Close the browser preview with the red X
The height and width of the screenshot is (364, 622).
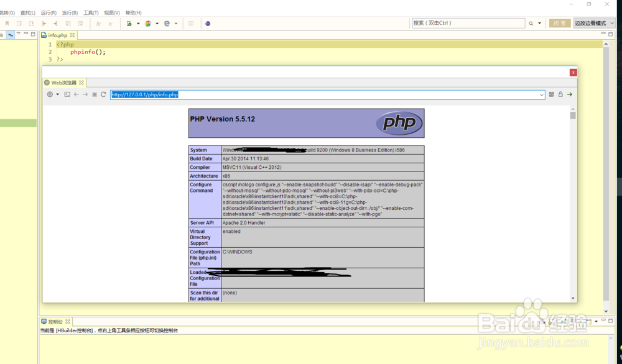click(x=573, y=73)
